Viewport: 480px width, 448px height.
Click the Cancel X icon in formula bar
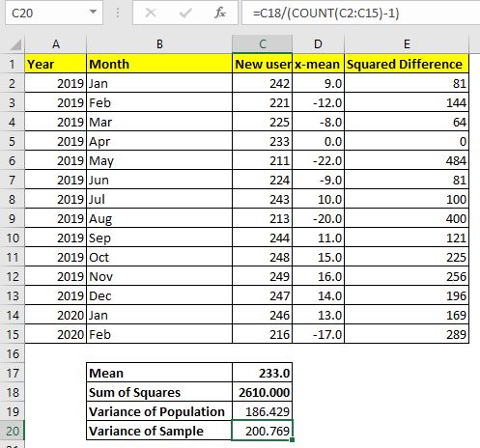(151, 13)
